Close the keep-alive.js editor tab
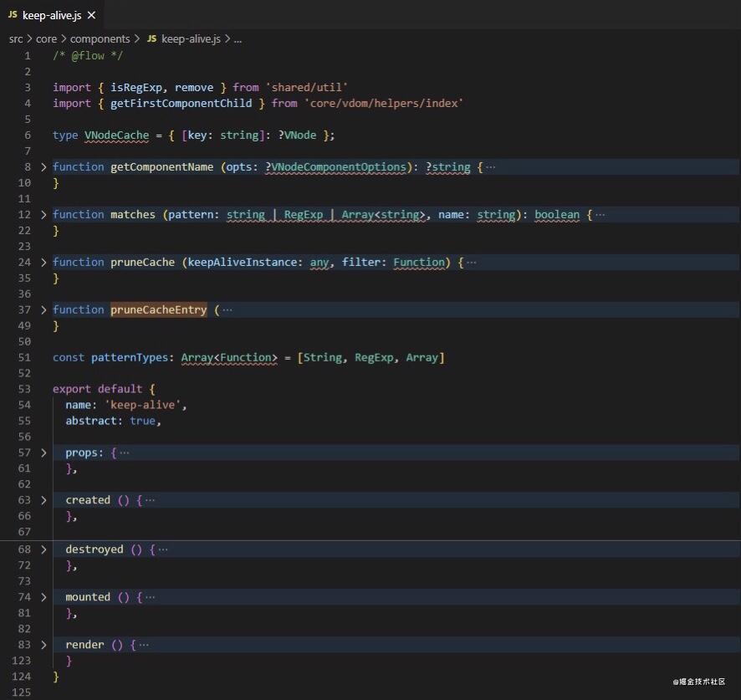This screenshot has height=700, width=741. tap(91, 15)
